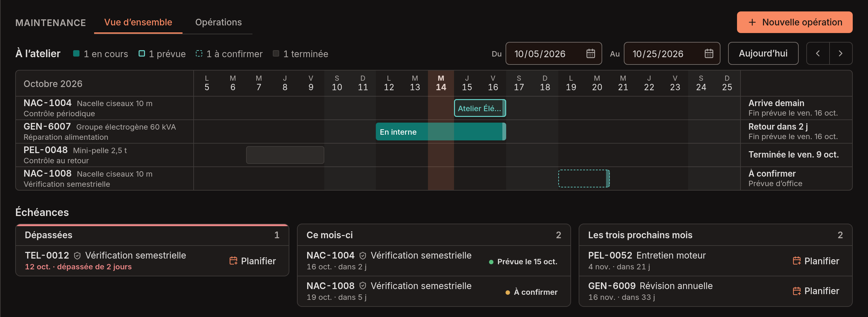This screenshot has width=868, height=317.
Task: Click the highlighted day M 14 column header
Action: 441,83
